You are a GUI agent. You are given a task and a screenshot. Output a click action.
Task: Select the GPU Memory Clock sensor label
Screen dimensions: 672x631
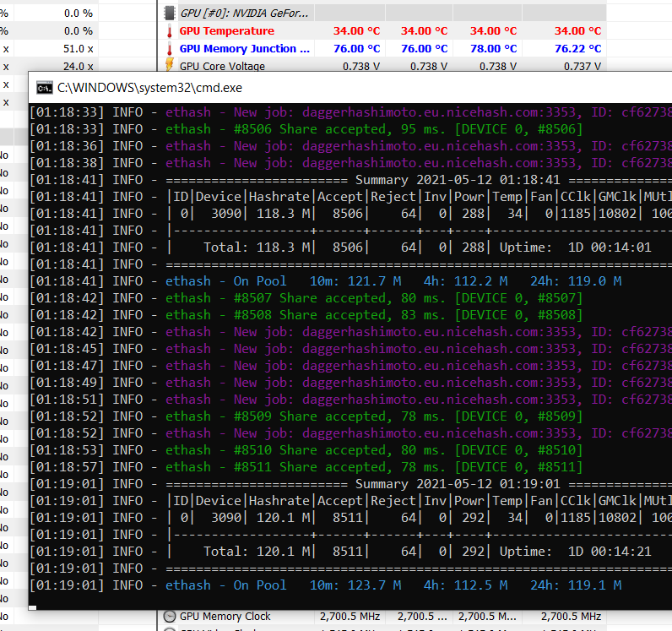[x=225, y=617]
